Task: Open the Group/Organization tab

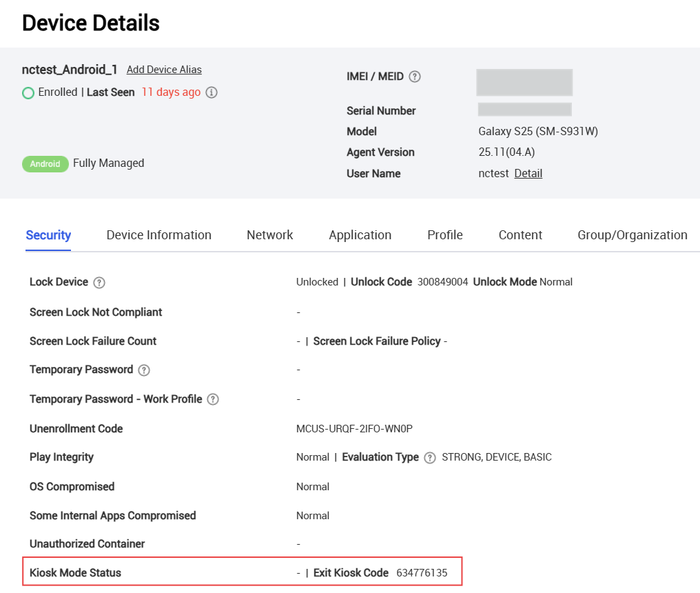Action: pos(632,234)
